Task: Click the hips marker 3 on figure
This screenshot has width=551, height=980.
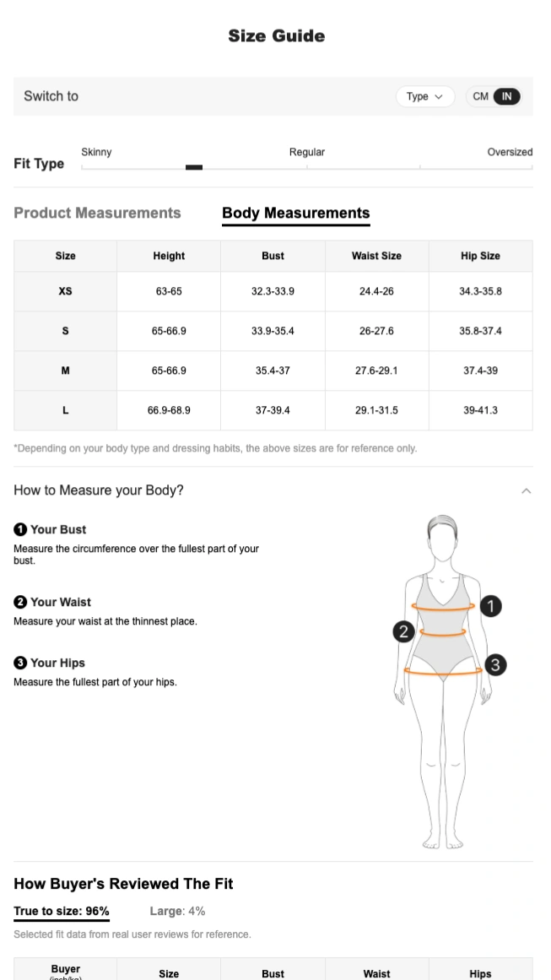Action: click(x=495, y=665)
